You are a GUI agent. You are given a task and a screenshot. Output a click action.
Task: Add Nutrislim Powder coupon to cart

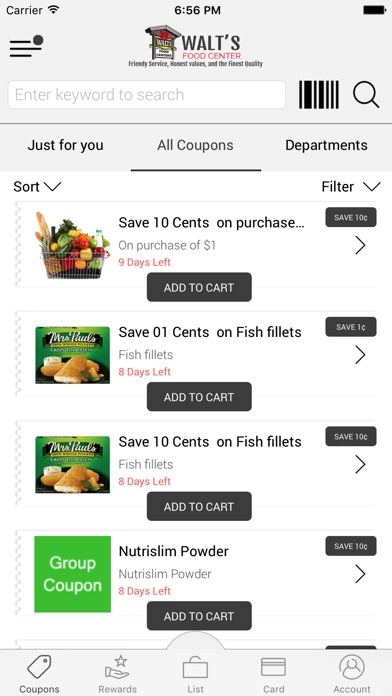199,616
